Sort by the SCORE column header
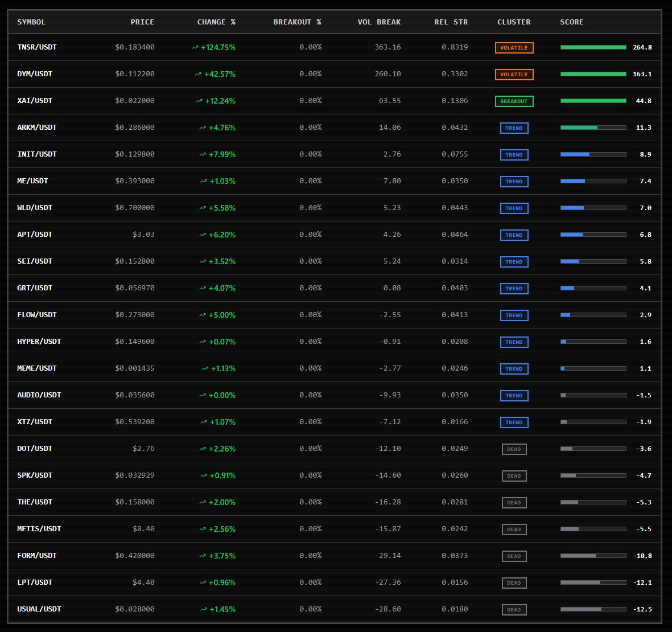Screen dimensions: 672x632 click(x=572, y=22)
